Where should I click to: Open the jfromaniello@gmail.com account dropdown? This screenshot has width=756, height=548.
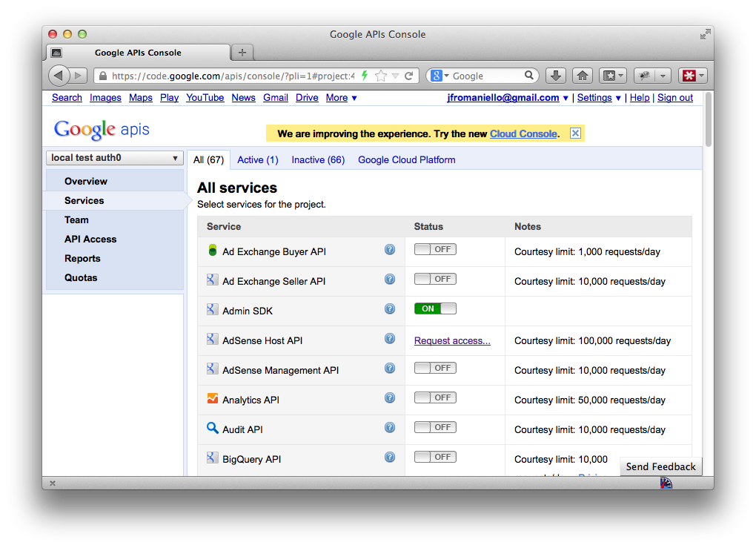point(507,98)
